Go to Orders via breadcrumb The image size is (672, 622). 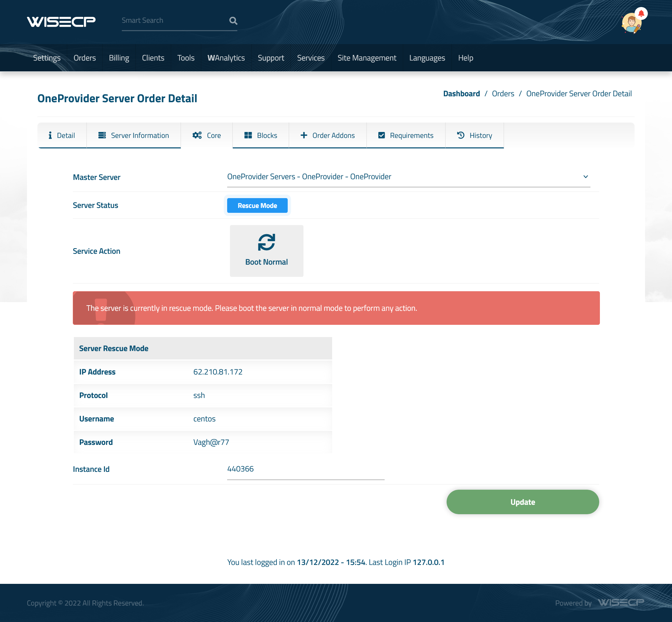point(503,94)
